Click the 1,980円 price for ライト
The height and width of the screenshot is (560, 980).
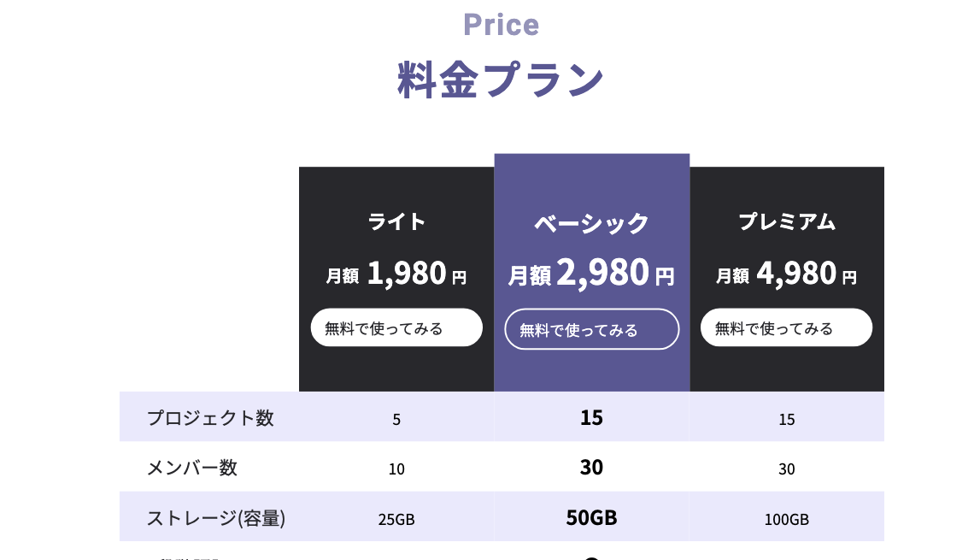(396, 273)
